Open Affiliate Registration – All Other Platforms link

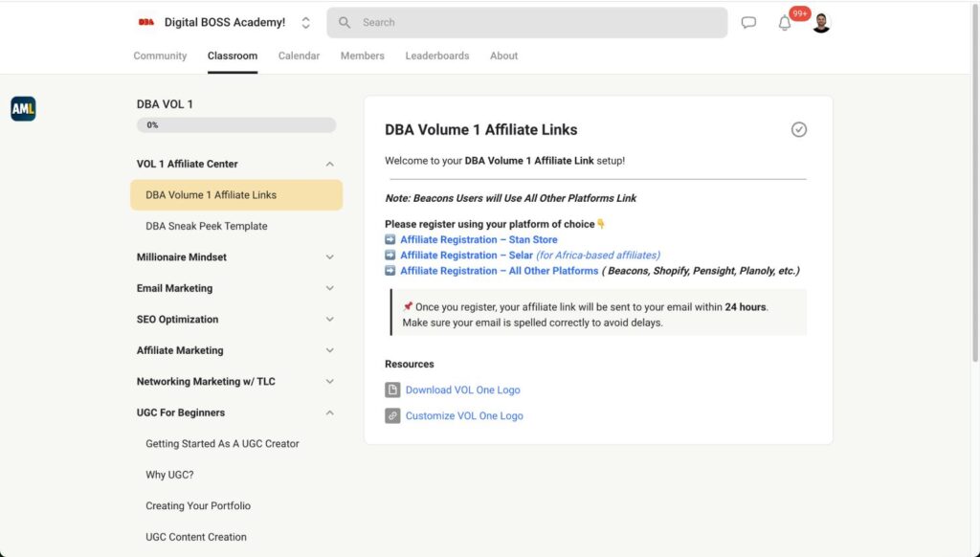click(x=500, y=271)
